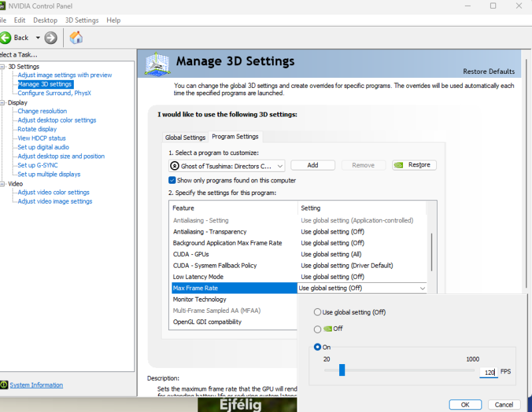The height and width of the screenshot is (412, 532).
Task: Click the Manage 3D Settings header icon
Action: [157, 63]
